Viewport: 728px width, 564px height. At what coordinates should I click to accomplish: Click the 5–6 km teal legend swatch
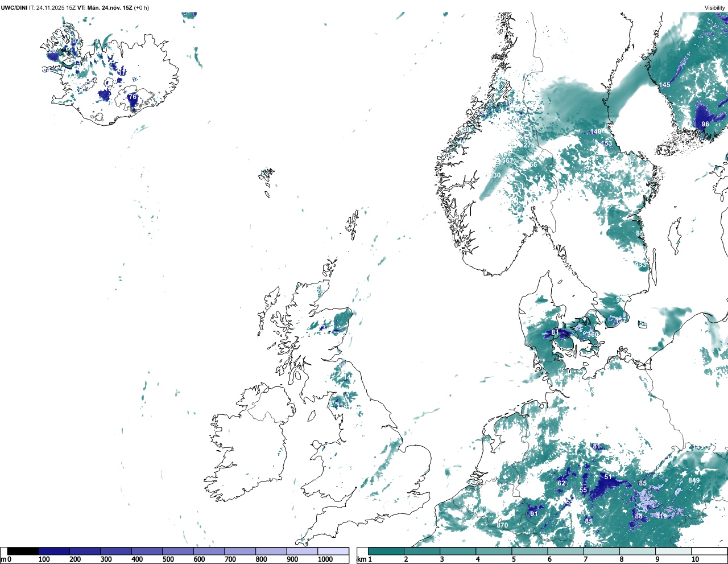pos(530,551)
